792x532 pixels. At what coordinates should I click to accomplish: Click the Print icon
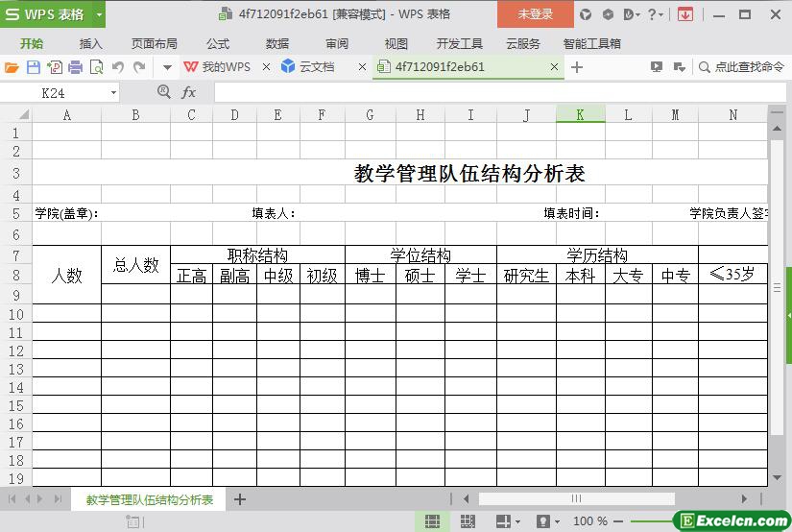pos(75,67)
